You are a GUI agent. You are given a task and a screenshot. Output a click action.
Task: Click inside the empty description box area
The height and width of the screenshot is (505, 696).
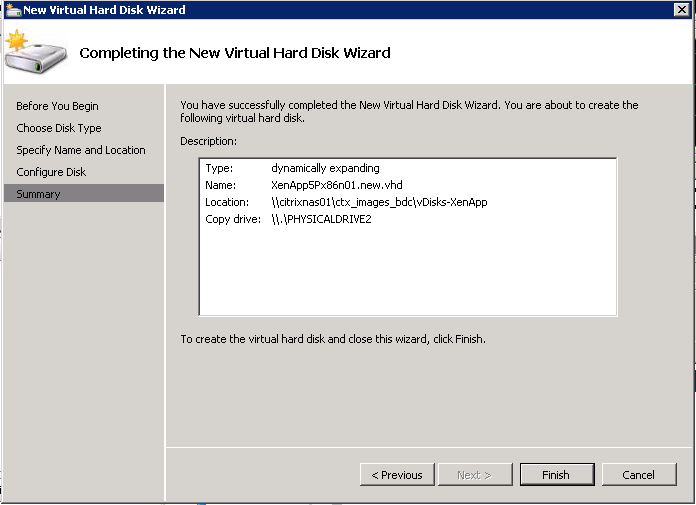407,271
